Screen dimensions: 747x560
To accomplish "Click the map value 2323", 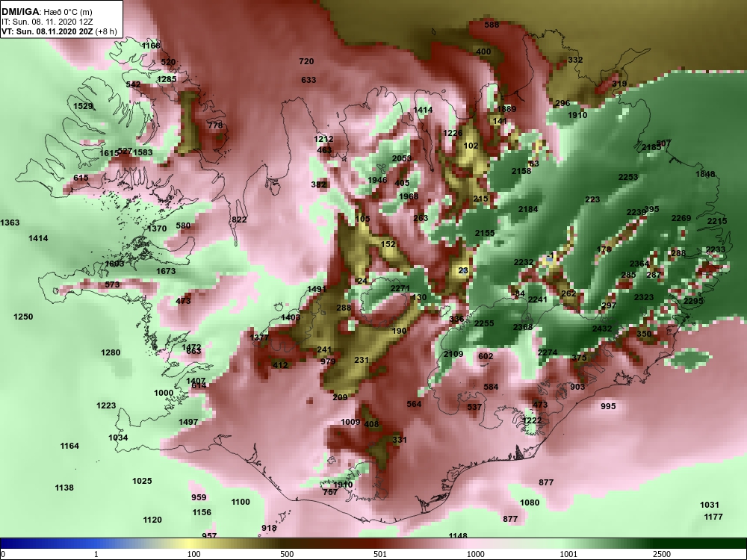I will click(x=644, y=298).
